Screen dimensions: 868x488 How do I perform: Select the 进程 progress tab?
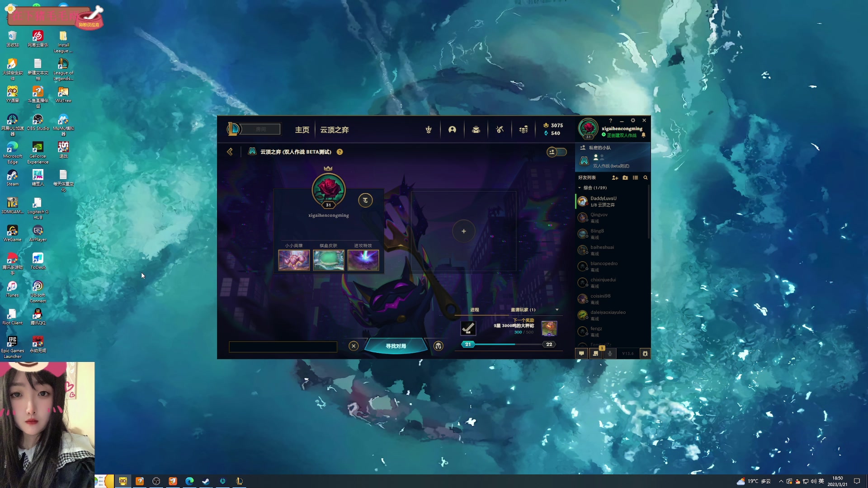coord(475,310)
